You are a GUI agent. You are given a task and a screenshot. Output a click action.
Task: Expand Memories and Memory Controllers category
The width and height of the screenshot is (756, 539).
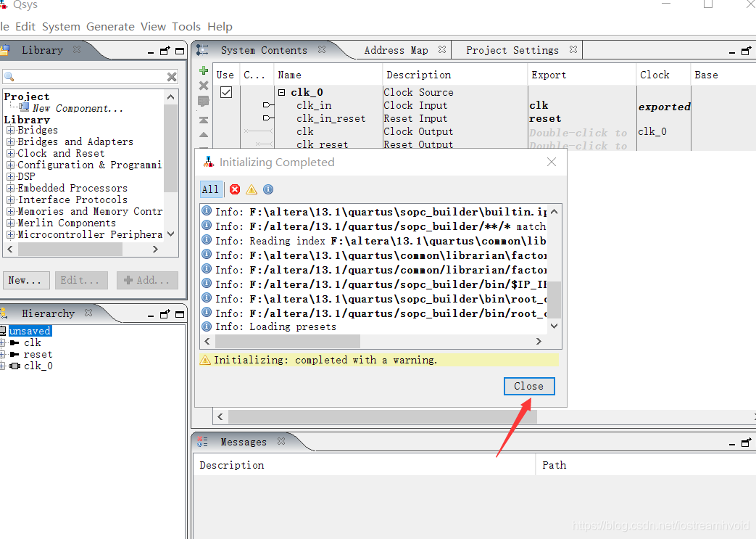coord(11,211)
